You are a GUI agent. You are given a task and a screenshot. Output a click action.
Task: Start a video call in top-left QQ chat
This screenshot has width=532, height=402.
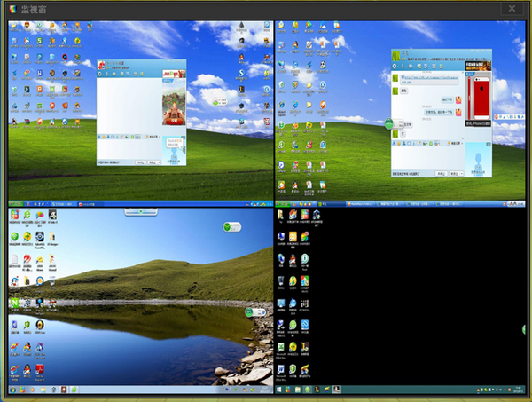point(100,74)
